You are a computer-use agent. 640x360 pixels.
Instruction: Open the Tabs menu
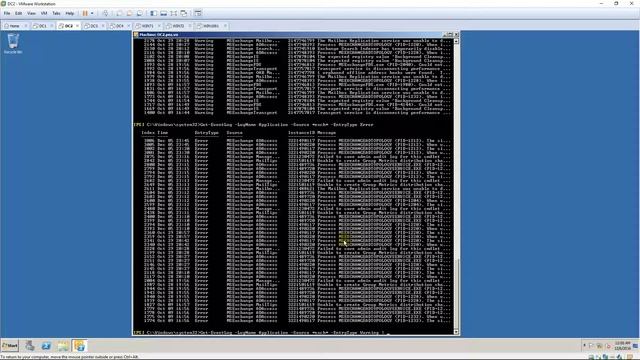click(56, 13)
